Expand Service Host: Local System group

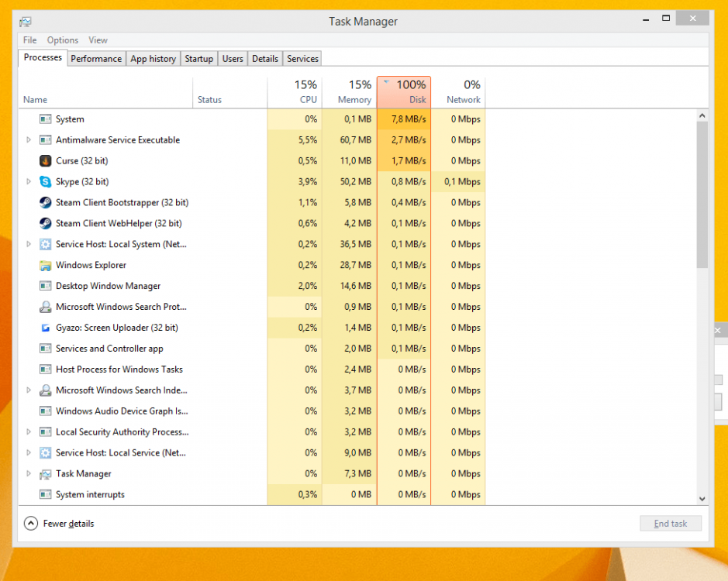tap(29, 244)
